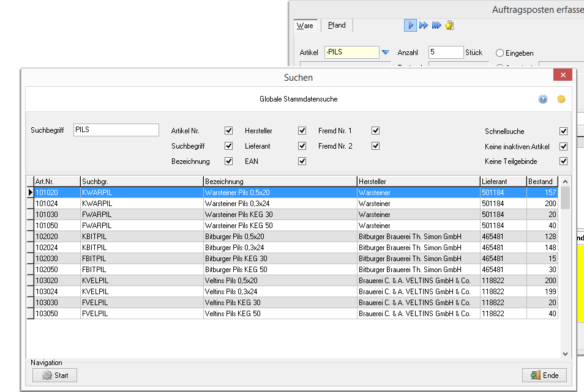
Task: Click article number 102020 cell
Action: 57,237
